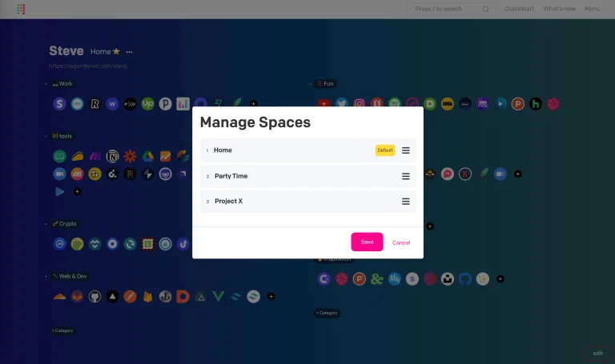Click the magnifier icon in search bar
This screenshot has width=615, height=364.
pos(485,9)
